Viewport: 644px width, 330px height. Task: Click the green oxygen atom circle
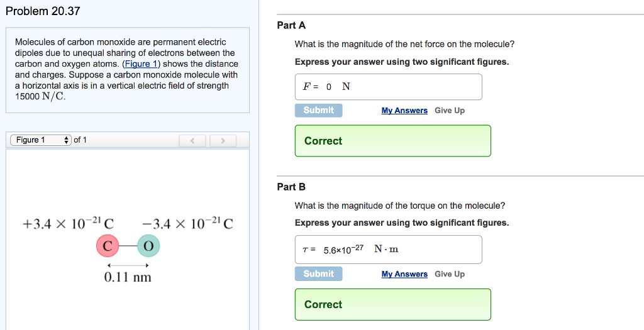pyautogui.click(x=148, y=246)
